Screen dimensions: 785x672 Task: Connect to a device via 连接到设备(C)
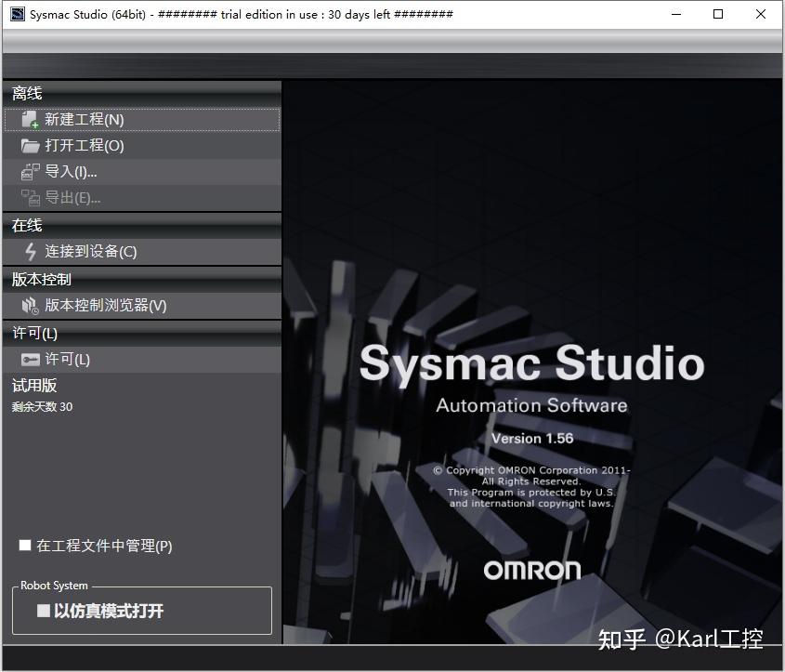click(88, 252)
